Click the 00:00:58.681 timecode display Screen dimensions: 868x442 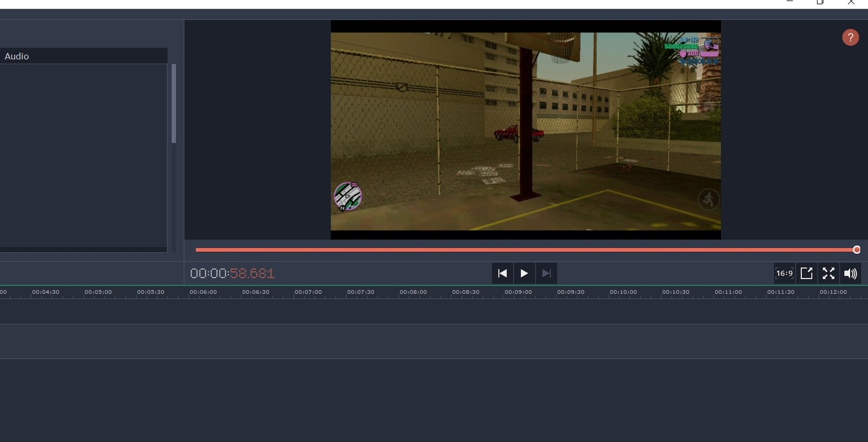(232, 273)
